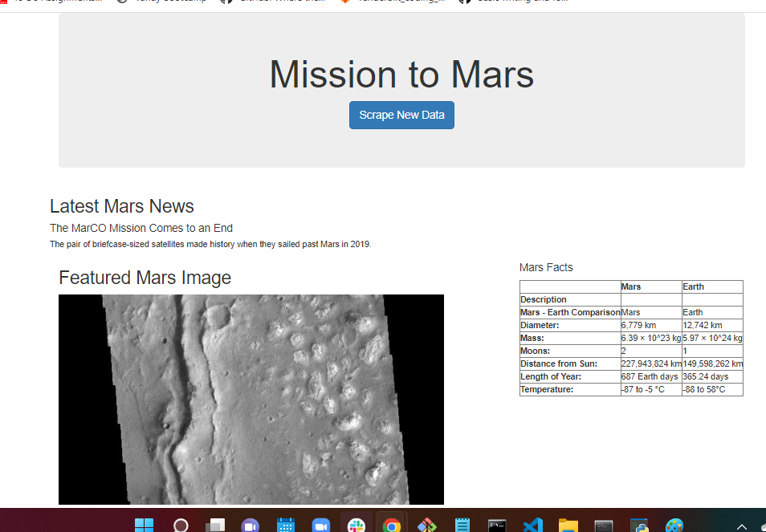Select the Earth column header cell
The width and height of the screenshot is (766, 532).
pos(712,286)
